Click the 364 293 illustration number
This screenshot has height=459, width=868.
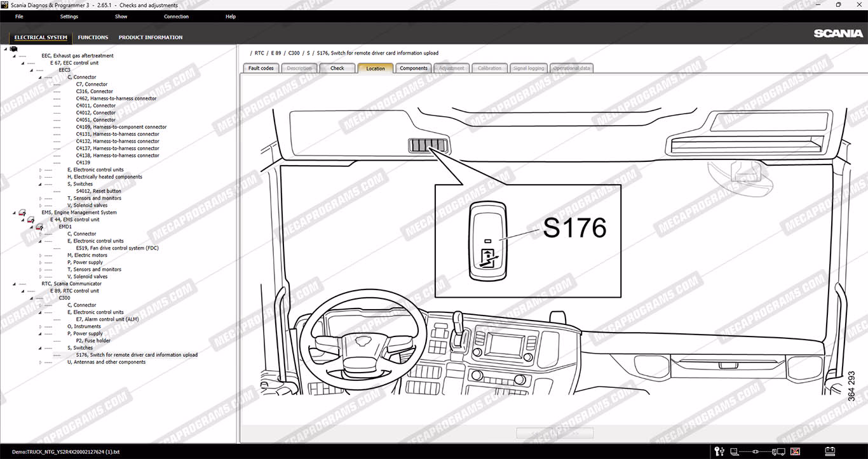click(851, 386)
